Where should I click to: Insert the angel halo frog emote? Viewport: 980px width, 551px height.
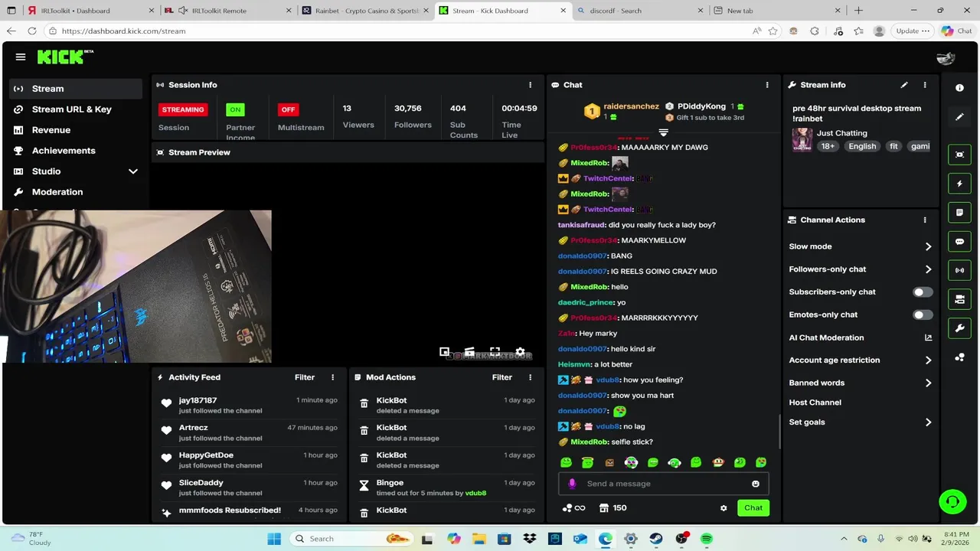587,462
